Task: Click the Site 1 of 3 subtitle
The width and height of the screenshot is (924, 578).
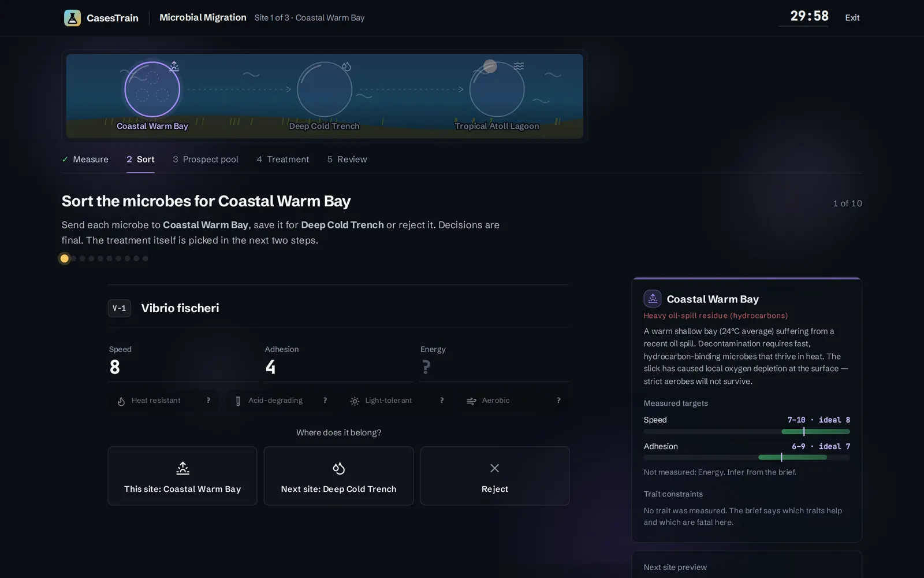Action: coord(310,18)
